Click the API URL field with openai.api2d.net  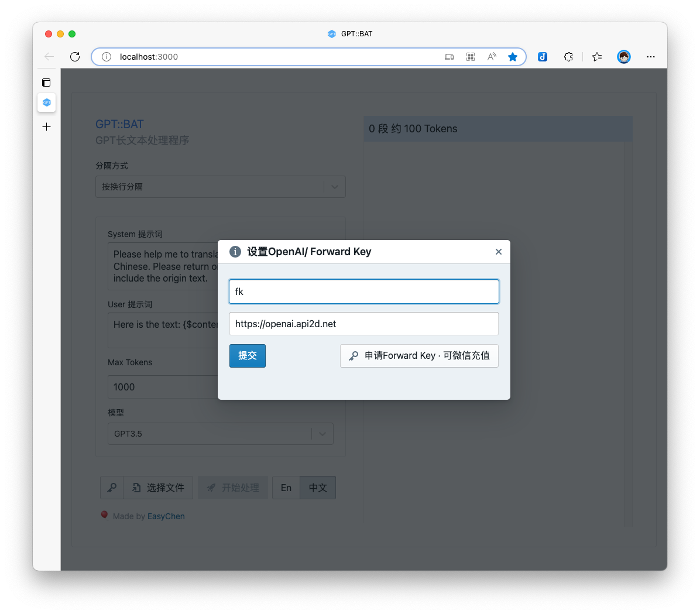364,324
